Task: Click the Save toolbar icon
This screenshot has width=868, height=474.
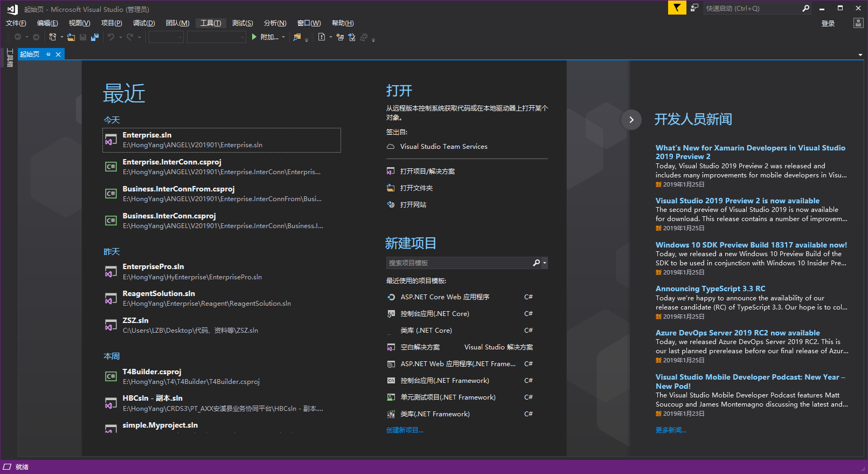Action: 83,37
